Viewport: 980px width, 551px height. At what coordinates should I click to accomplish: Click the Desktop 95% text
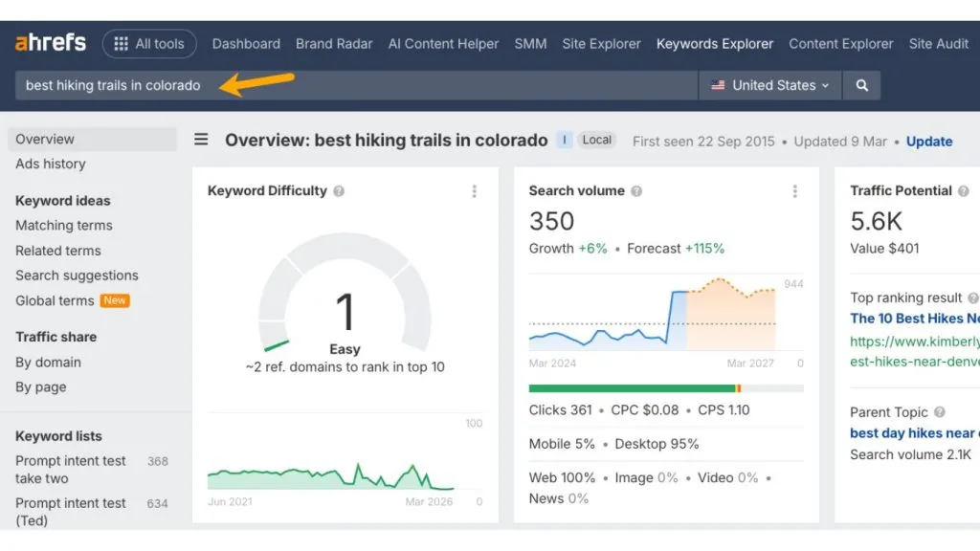[657, 444]
